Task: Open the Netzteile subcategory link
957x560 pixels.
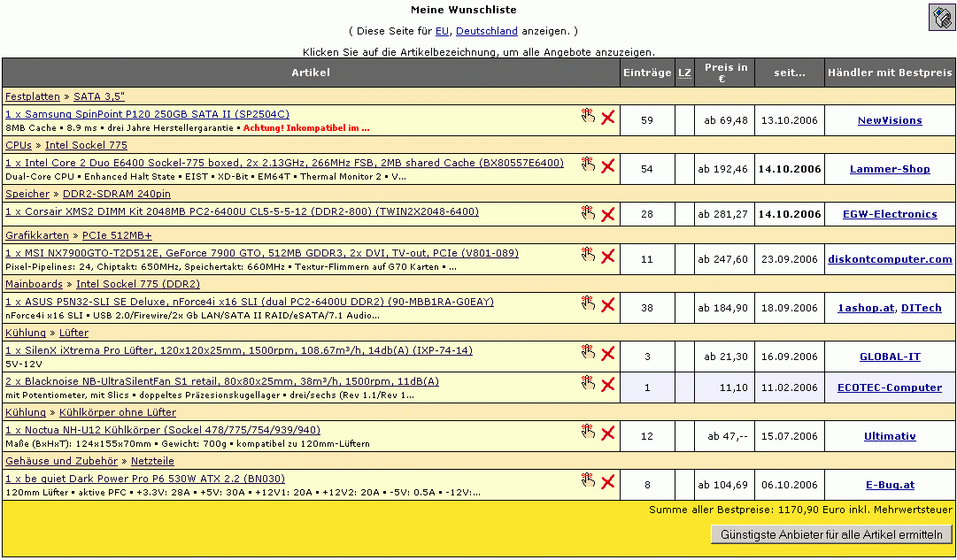Action: (x=152, y=461)
